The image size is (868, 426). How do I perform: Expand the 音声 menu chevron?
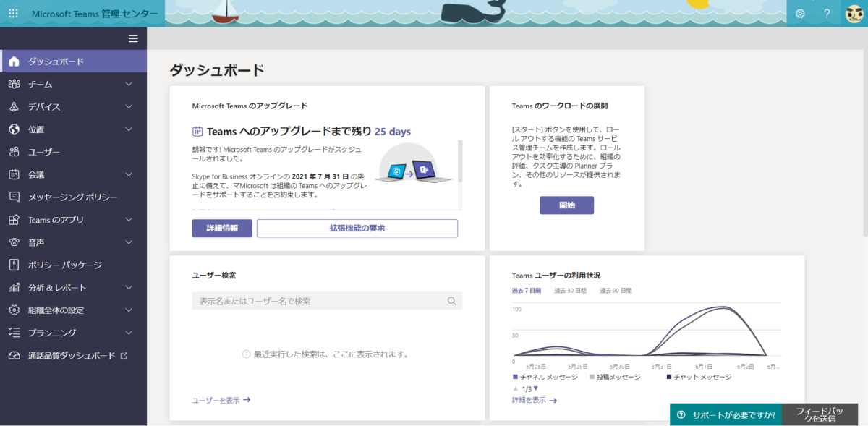pos(129,242)
